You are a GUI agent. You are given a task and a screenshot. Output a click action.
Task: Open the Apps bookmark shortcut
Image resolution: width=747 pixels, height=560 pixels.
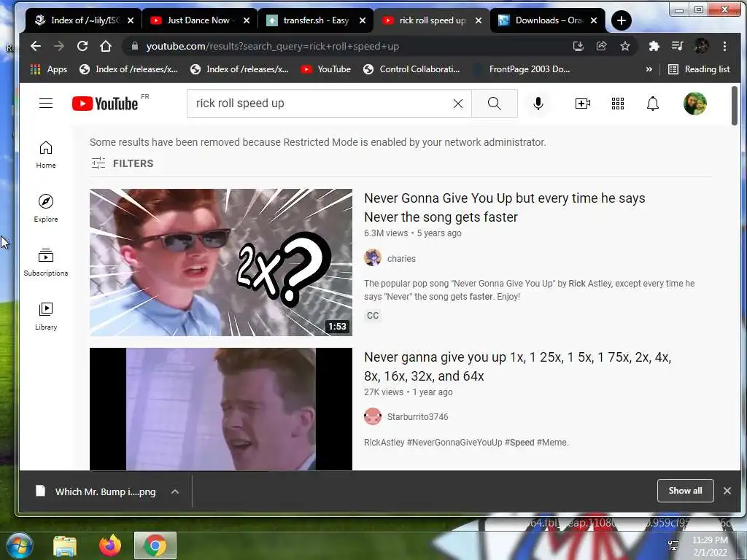pos(49,69)
